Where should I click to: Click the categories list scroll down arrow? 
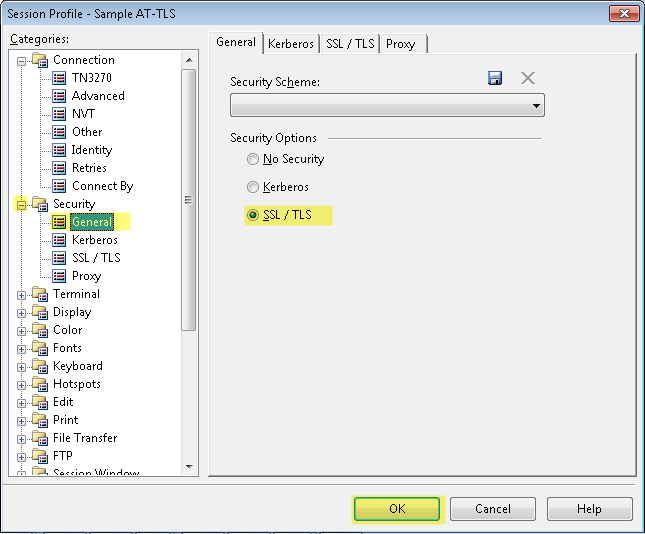pyautogui.click(x=189, y=466)
